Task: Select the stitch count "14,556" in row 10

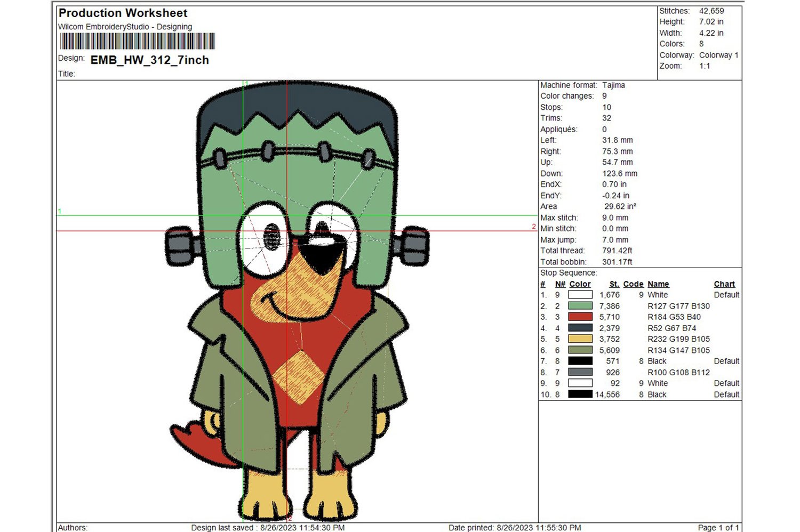Action: coord(607,394)
